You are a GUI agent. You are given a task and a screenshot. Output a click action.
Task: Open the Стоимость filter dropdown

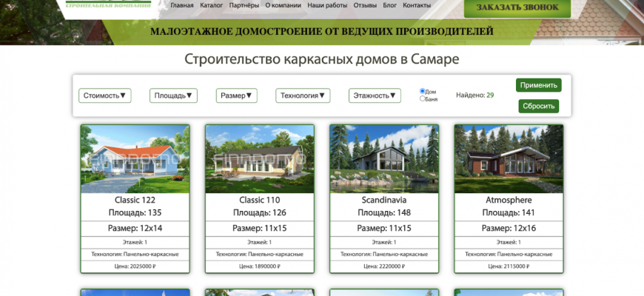(104, 95)
